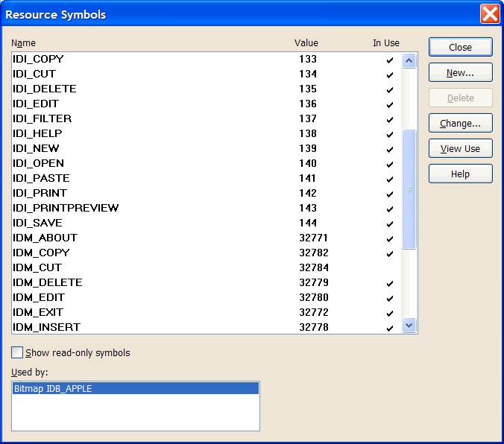Click the In Use checkmark for IDM_EXIT
This screenshot has height=444, width=504.
(390, 313)
